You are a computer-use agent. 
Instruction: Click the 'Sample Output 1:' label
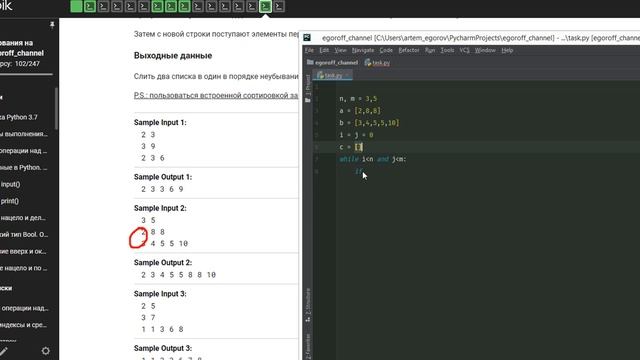163,177
